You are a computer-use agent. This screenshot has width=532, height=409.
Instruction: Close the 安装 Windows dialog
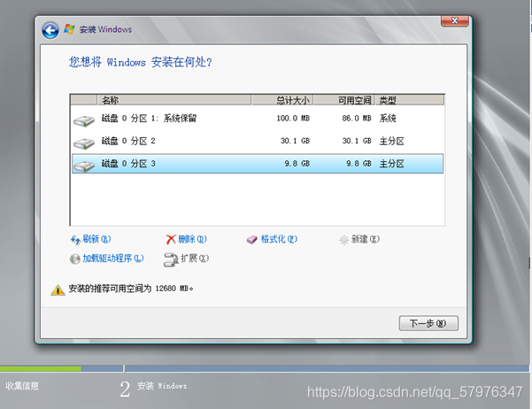455,20
